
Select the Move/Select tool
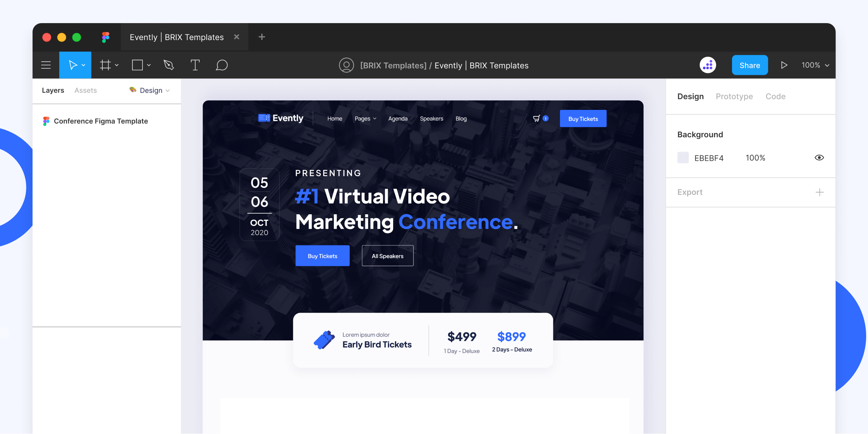[x=74, y=65]
